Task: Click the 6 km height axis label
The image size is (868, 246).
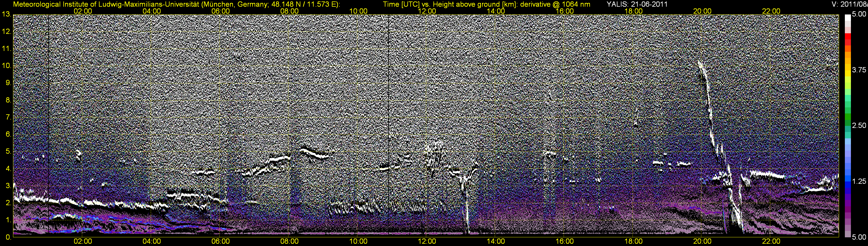Action: click(x=8, y=135)
